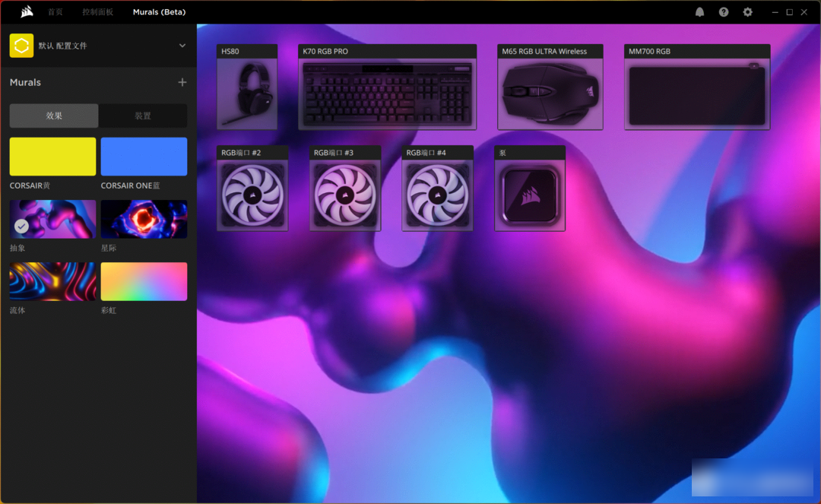821x504 pixels.
Task: Expand the 默认 配置文件 profile dropdown
Action: click(182, 46)
